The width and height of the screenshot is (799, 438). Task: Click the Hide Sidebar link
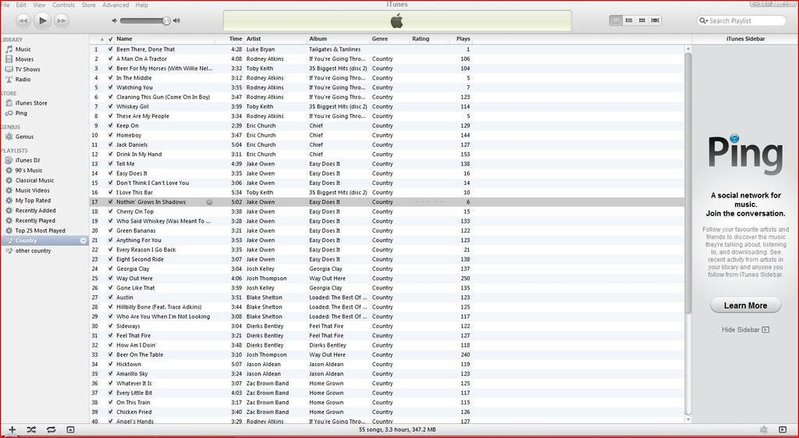(745, 330)
